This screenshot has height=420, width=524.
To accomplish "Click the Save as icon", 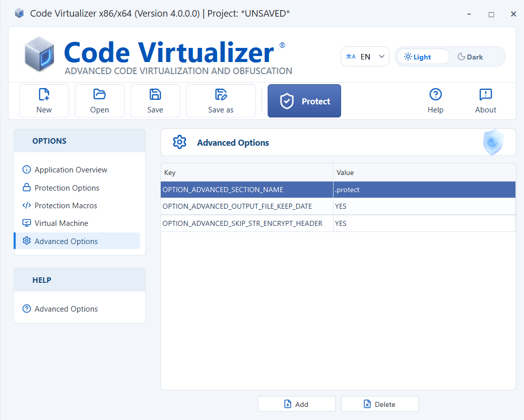I will (x=221, y=94).
